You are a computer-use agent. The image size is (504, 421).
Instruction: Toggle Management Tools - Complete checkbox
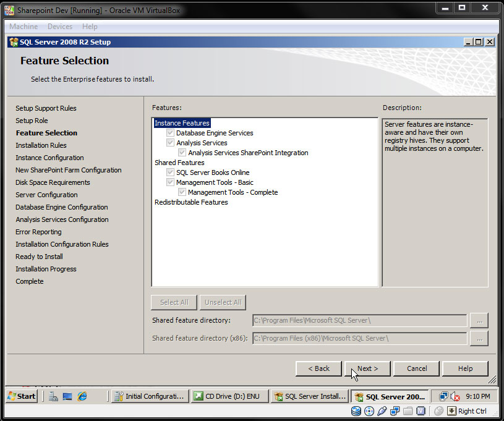(x=182, y=192)
